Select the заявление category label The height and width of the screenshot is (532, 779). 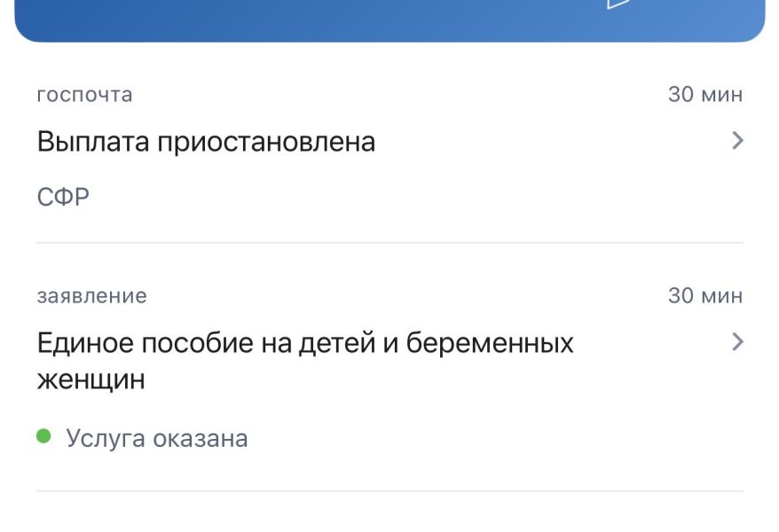[x=92, y=296]
